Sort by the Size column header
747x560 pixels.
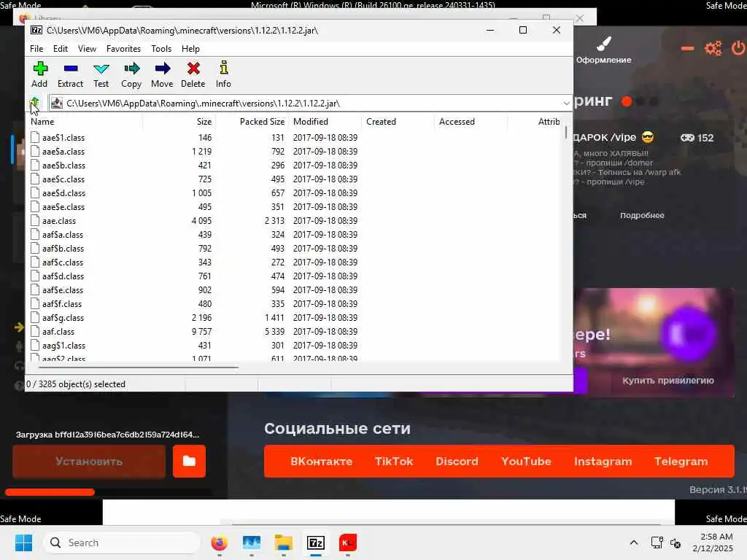(179, 122)
